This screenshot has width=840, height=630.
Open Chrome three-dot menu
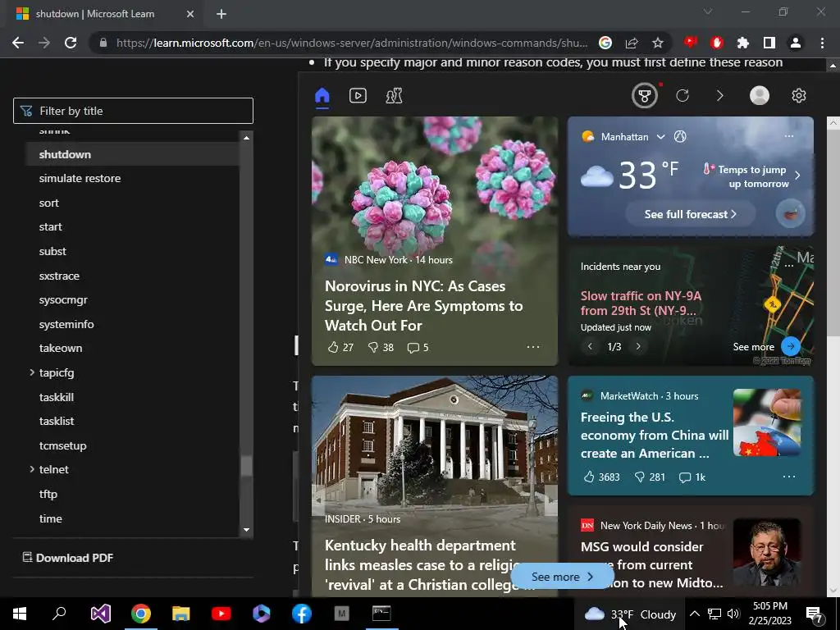822,43
